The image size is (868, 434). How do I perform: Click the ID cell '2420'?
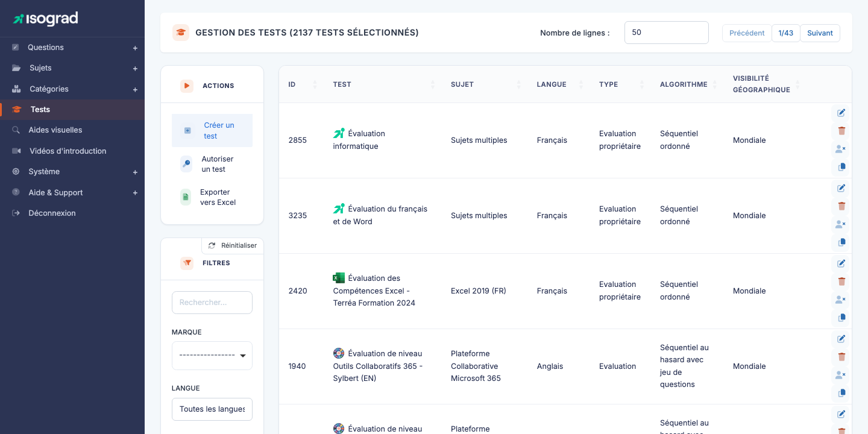click(x=298, y=291)
